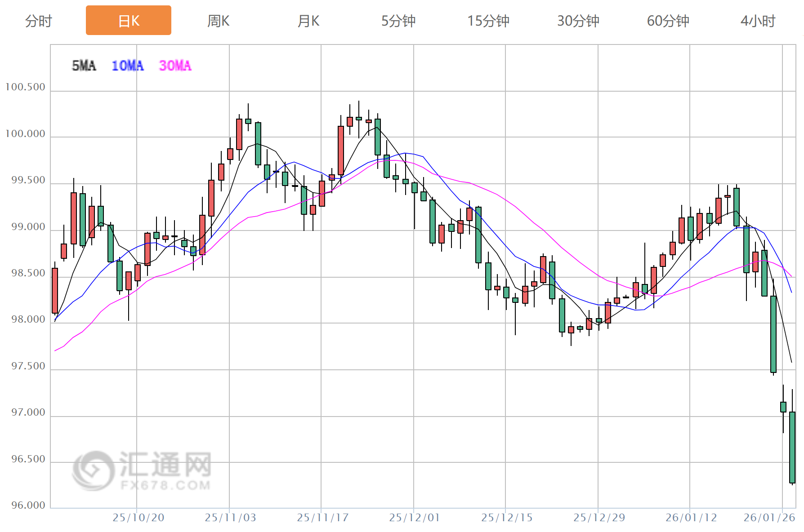The height and width of the screenshot is (532, 804).
Task: Select the 15分钟 interval tab
Action: [x=488, y=21]
